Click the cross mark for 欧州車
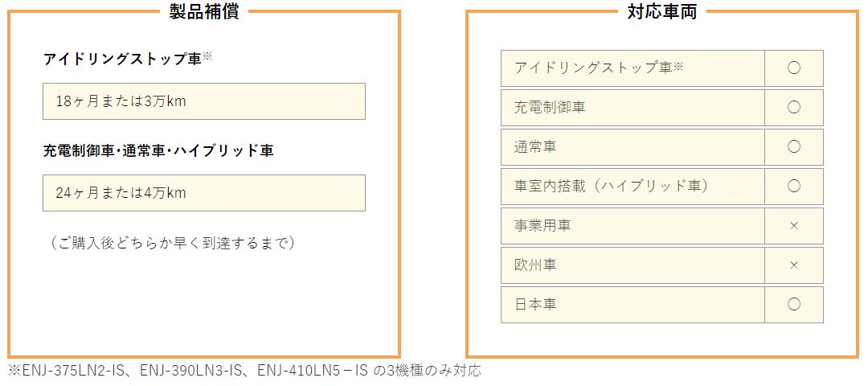Viewport: 868px width, 386px height. click(x=794, y=265)
